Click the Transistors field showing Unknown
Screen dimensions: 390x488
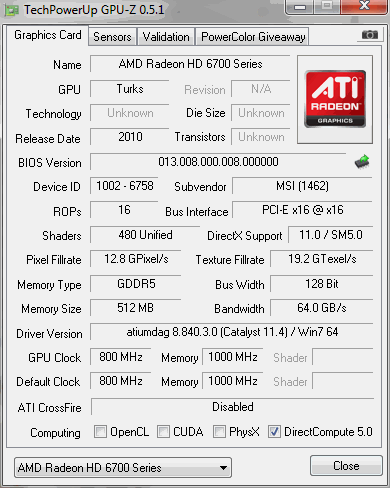coord(261,137)
